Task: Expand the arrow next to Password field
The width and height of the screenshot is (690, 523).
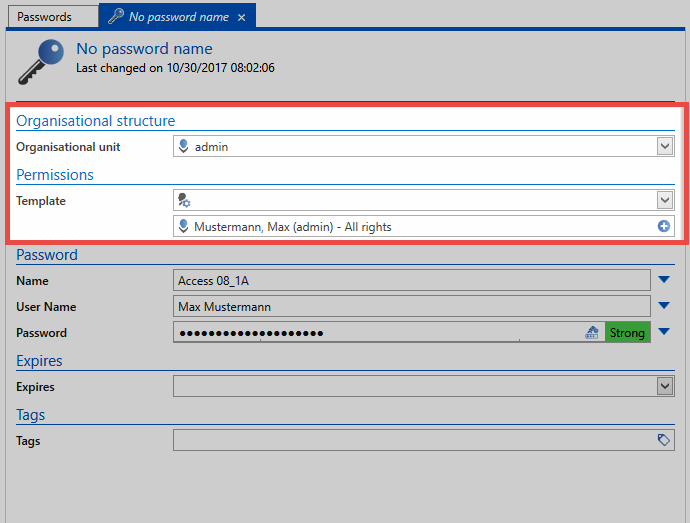Action: coord(664,331)
